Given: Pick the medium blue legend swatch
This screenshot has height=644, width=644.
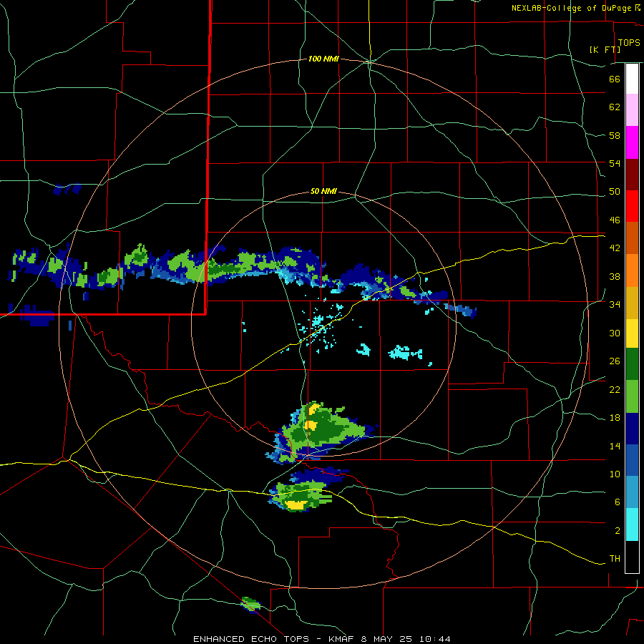Looking at the screenshot, I should pyautogui.click(x=632, y=460).
